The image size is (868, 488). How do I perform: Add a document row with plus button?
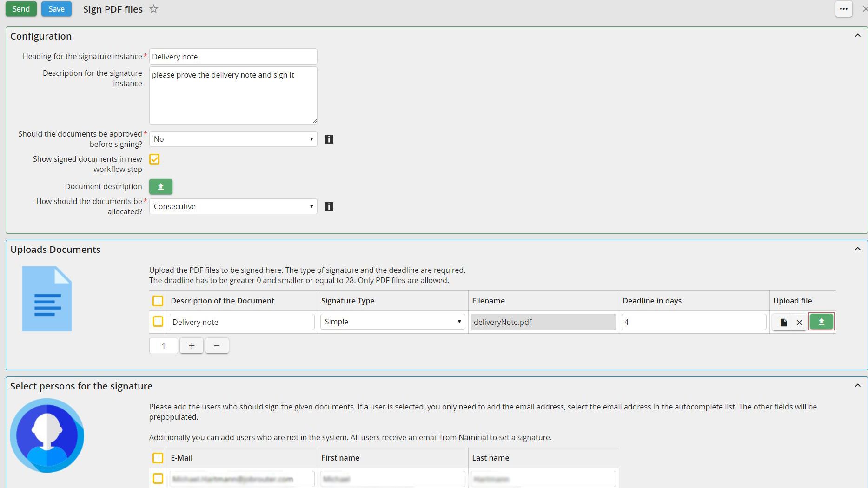click(x=192, y=346)
